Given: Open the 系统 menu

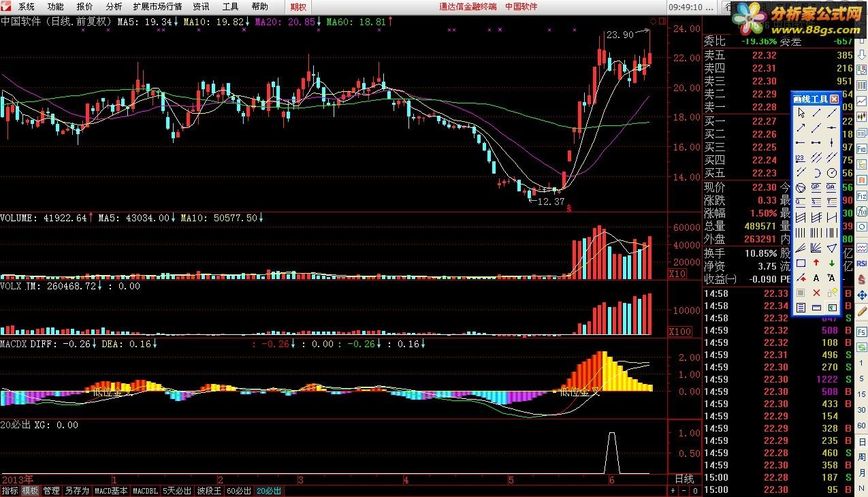Looking at the screenshot, I should click(x=27, y=6).
